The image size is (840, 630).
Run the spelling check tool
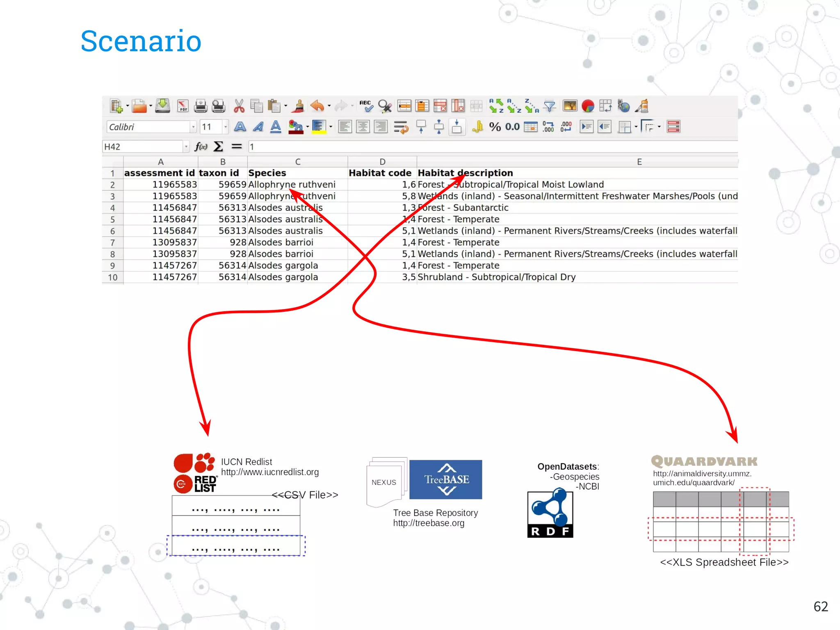366,106
